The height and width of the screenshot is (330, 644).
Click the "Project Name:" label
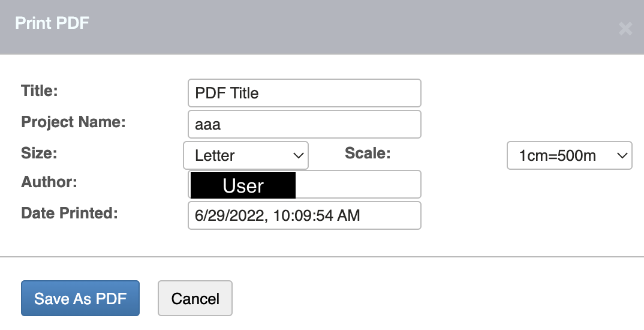[x=73, y=122]
